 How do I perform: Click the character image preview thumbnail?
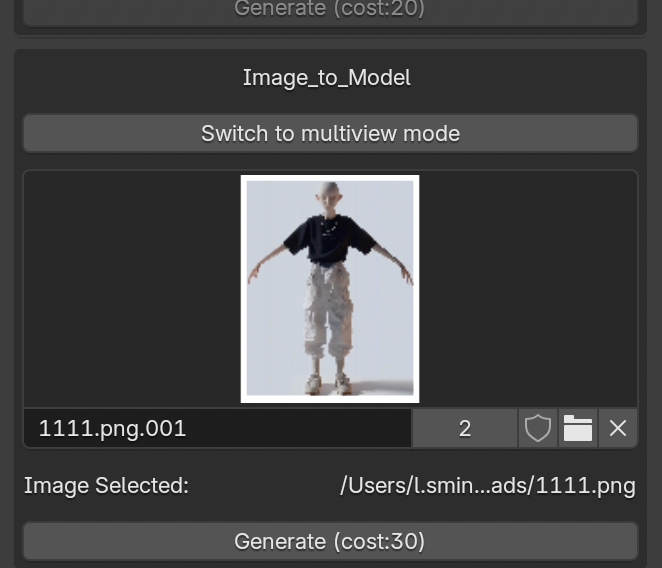pyautogui.click(x=330, y=289)
